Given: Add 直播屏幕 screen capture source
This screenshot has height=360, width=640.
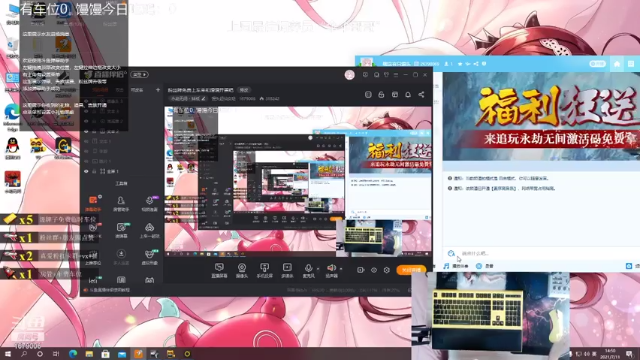Looking at the screenshot, I should pyautogui.click(x=219, y=270).
